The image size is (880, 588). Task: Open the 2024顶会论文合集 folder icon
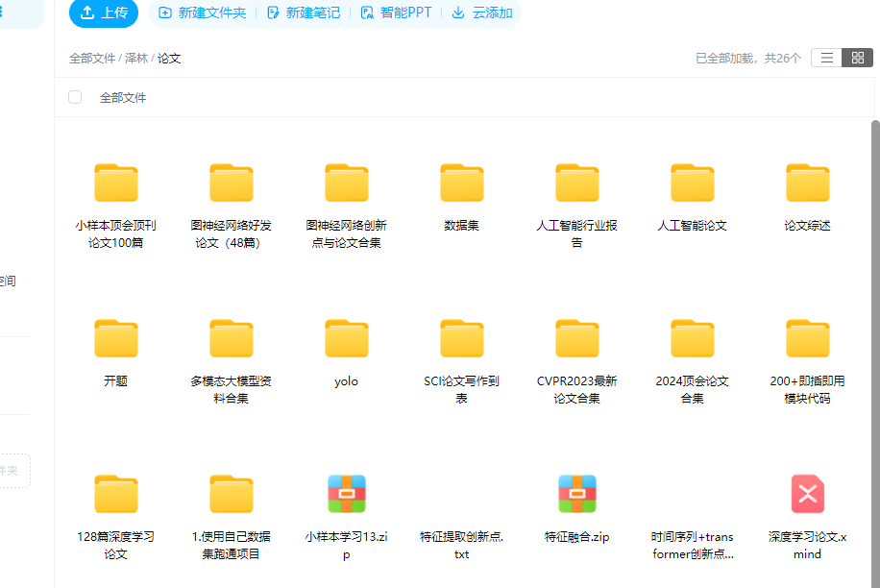[x=693, y=338]
